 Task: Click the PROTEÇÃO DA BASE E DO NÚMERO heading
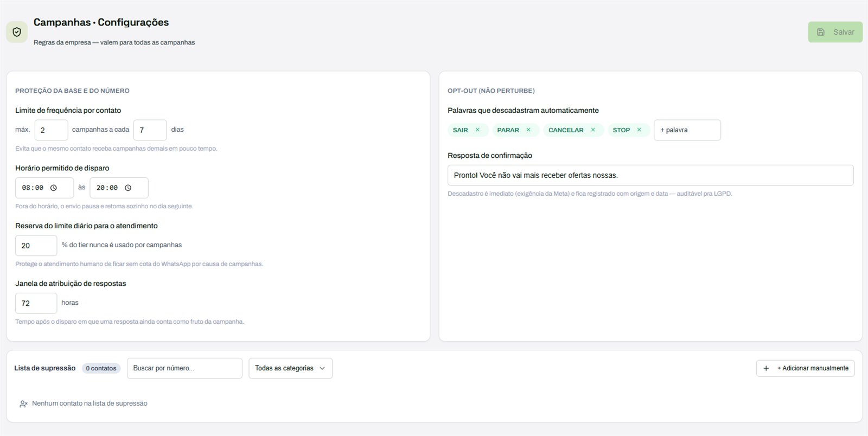pos(72,91)
